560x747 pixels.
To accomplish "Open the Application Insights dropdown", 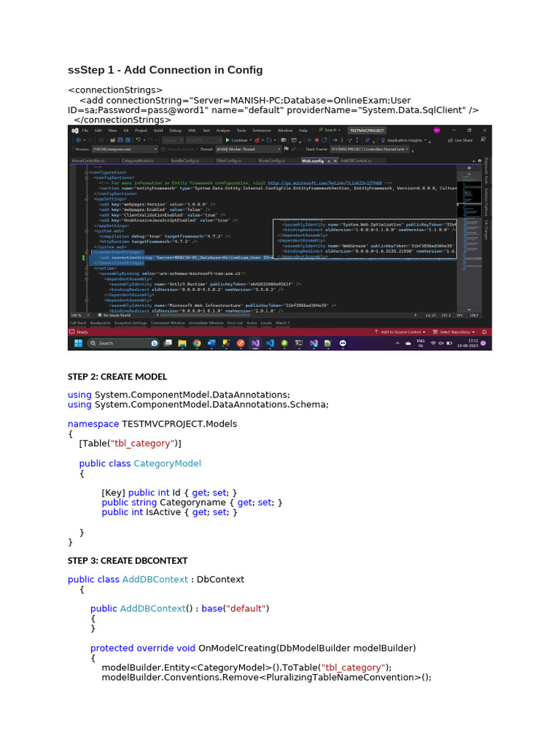I will [x=405, y=141].
